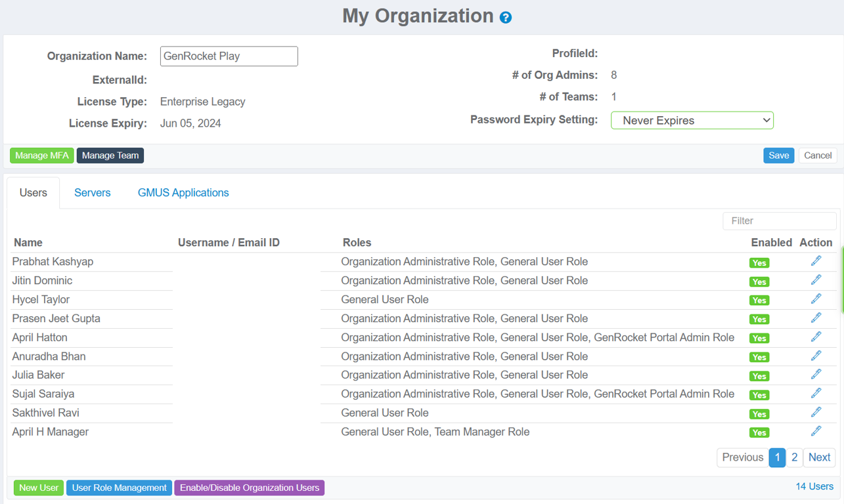Image resolution: width=844 pixels, height=504 pixels.
Task: Save the organization settings
Action: (x=779, y=156)
